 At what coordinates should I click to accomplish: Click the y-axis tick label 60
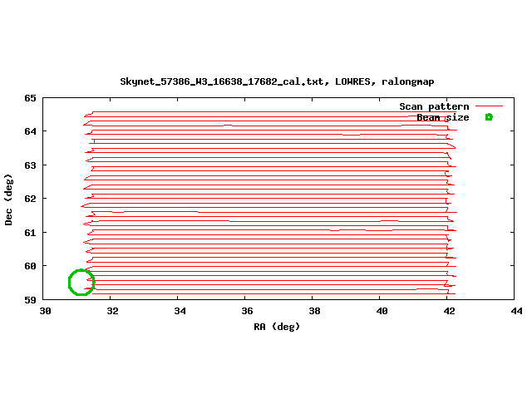(x=30, y=266)
